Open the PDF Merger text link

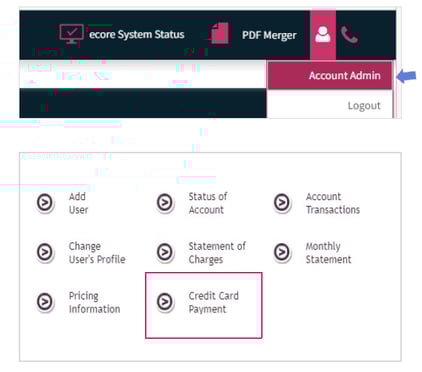(x=269, y=35)
